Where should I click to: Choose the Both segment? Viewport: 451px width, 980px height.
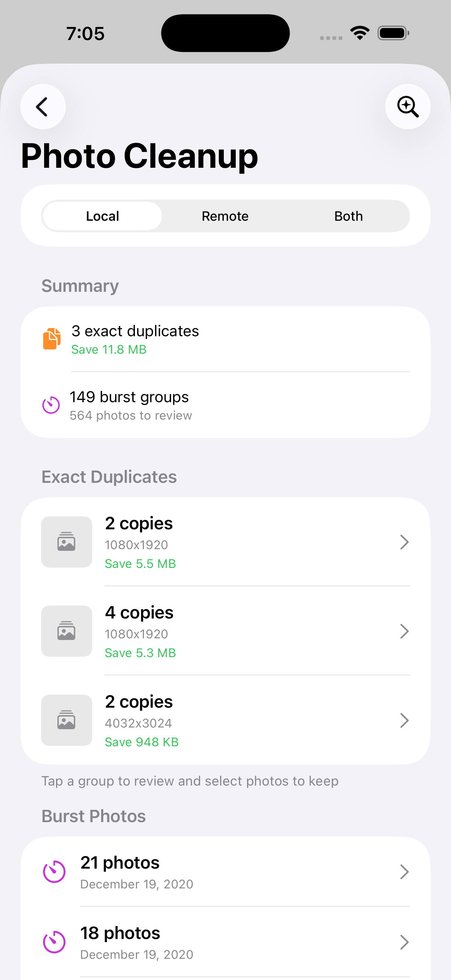click(348, 216)
